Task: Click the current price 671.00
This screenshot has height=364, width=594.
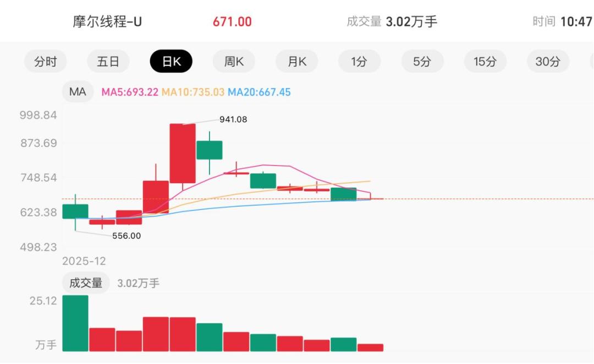Action: (x=232, y=22)
